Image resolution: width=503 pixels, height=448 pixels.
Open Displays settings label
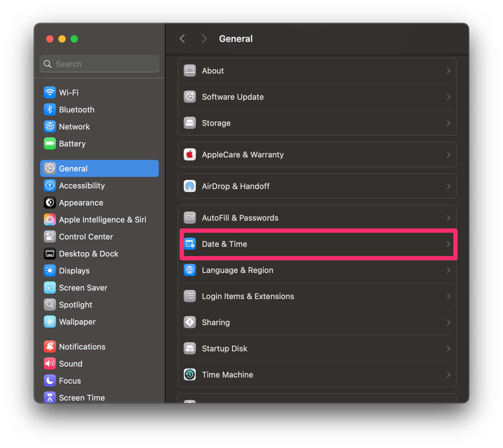click(74, 271)
